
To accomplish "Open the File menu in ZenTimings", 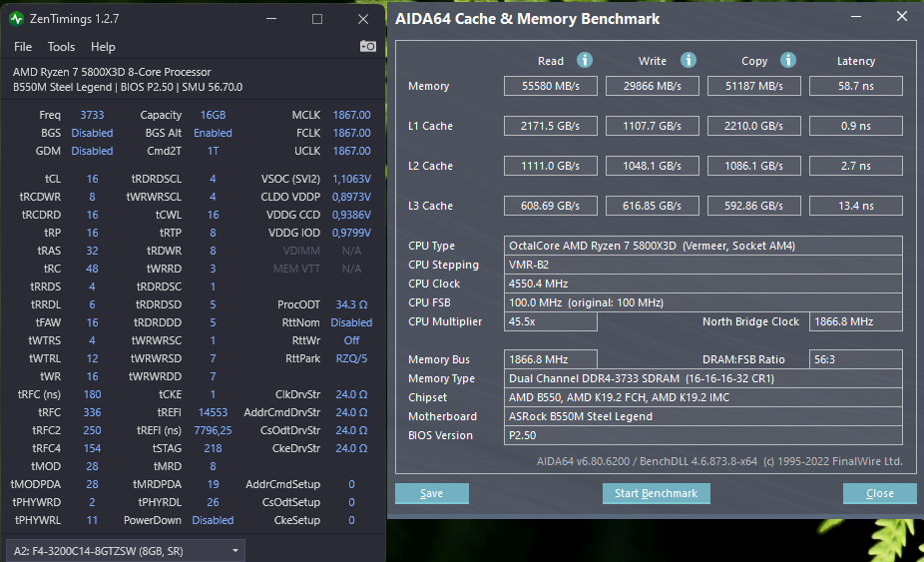I will tap(23, 47).
